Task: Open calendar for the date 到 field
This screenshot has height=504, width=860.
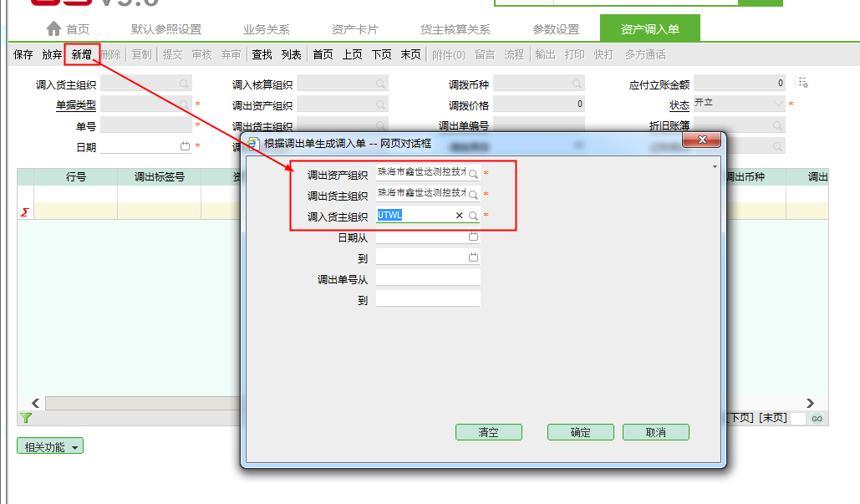Action: [473, 257]
